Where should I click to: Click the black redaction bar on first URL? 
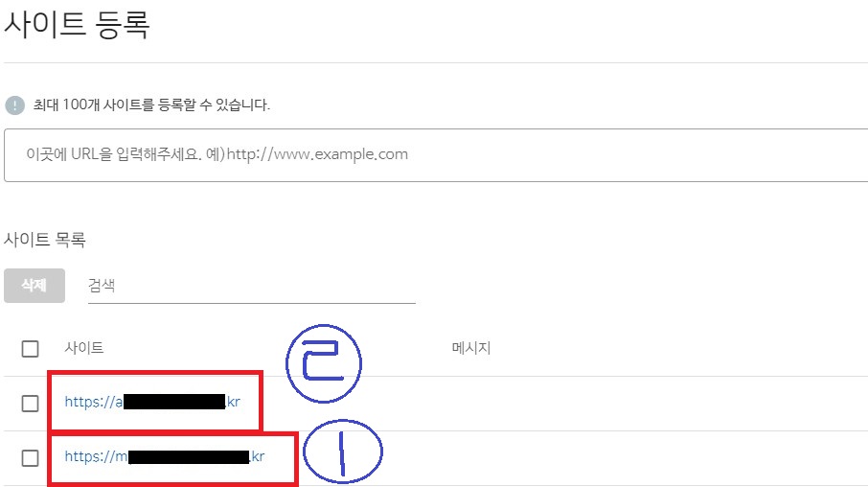(x=174, y=402)
